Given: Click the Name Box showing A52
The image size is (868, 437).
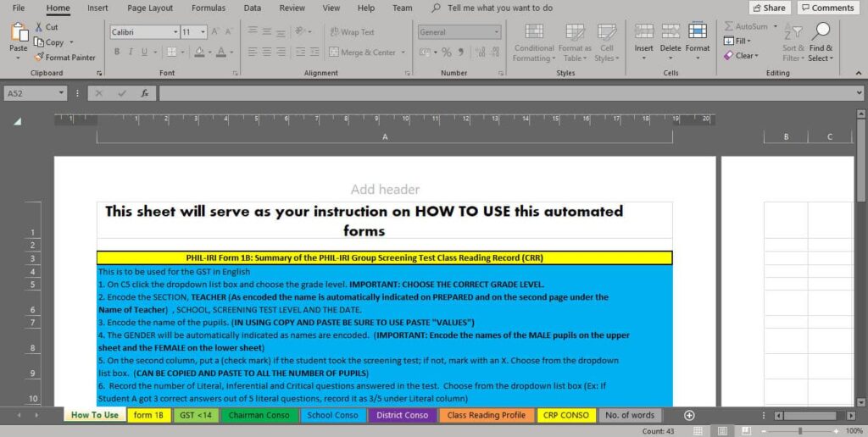Looking at the screenshot, I should click(x=38, y=93).
